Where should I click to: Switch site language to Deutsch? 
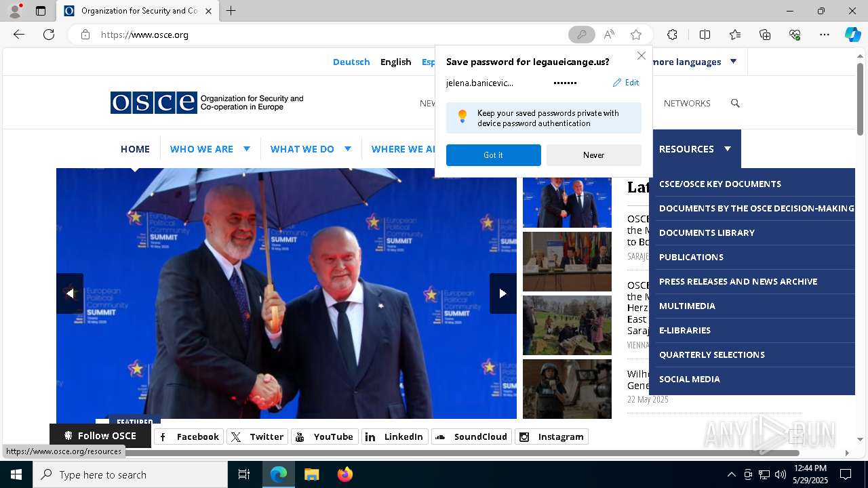point(351,62)
